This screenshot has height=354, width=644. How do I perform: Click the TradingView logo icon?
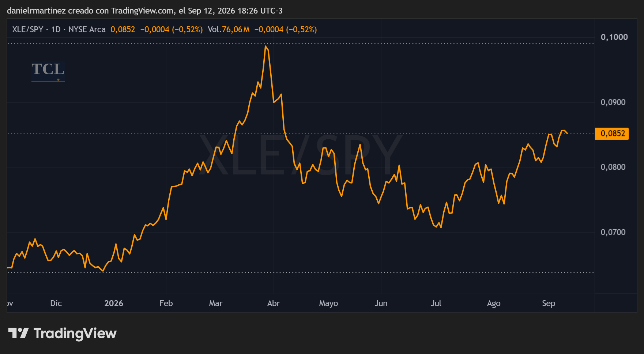point(18,333)
